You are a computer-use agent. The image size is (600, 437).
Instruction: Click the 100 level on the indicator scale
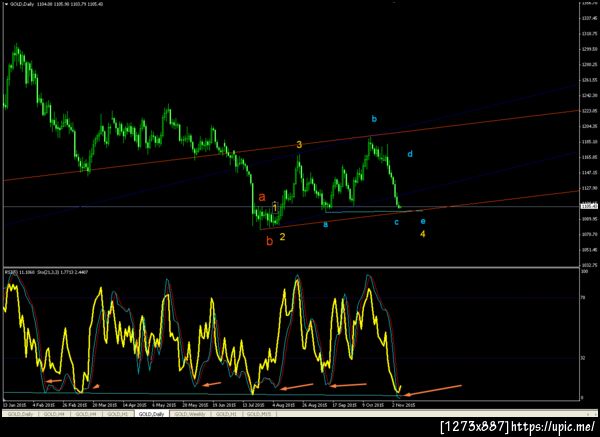coord(585,271)
